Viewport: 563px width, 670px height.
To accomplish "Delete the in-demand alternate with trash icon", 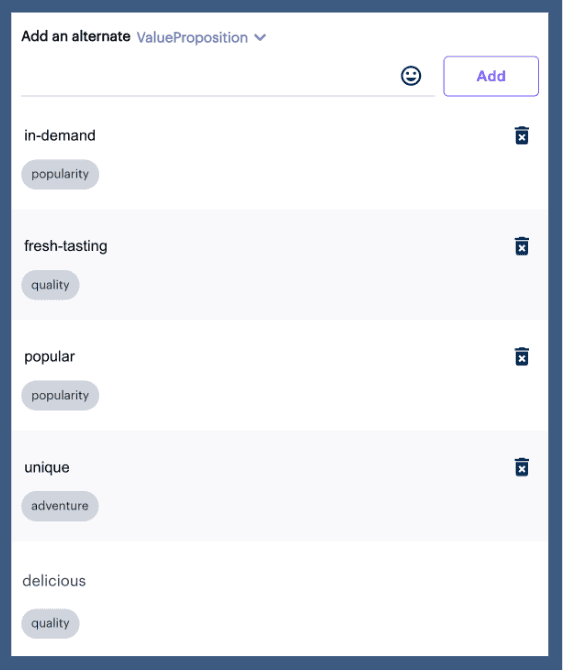I will click(x=522, y=135).
